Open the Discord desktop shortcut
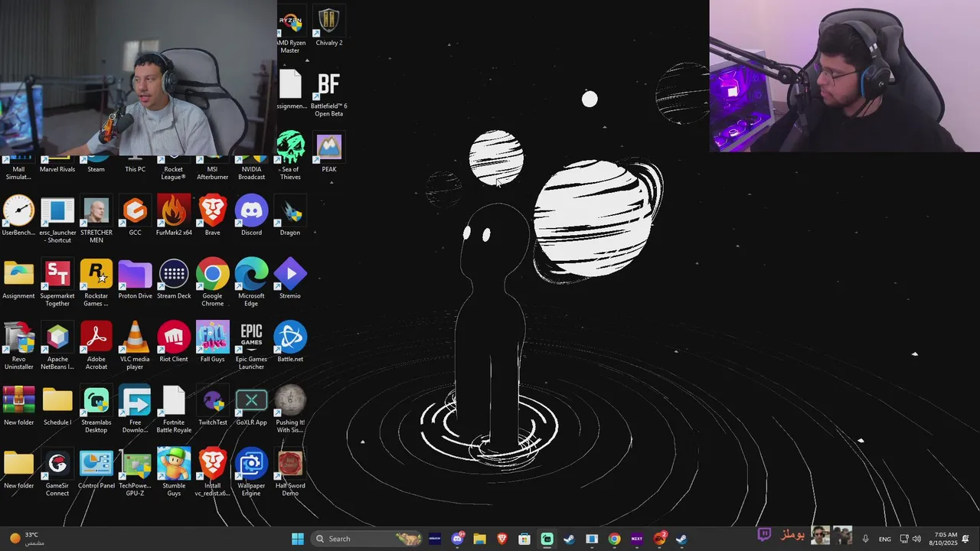The height and width of the screenshot is (551, 980). [251, 216]
